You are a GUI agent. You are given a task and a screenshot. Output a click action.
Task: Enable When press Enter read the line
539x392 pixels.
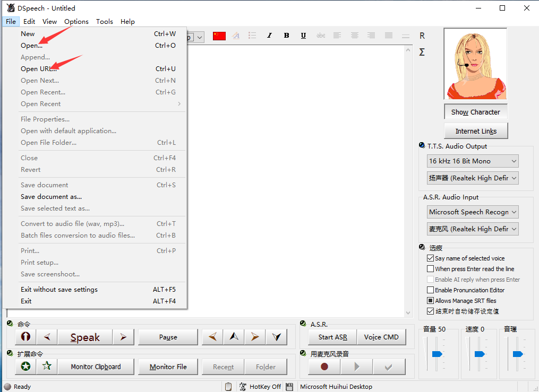431,269
